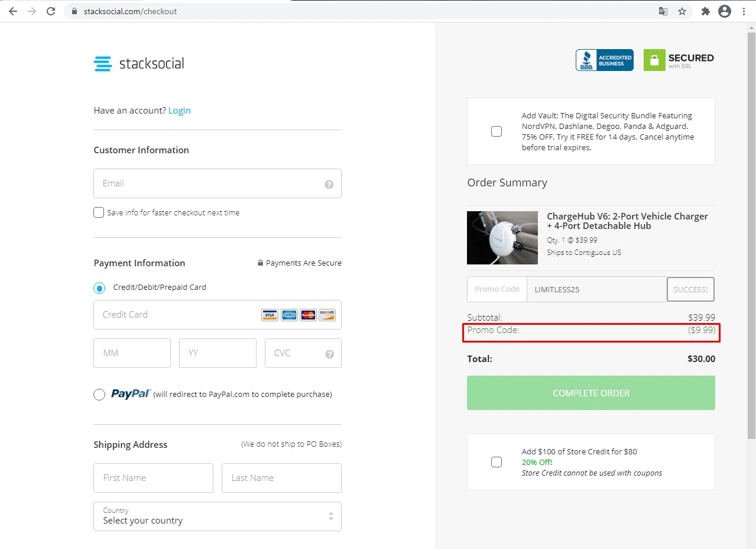Click the Customer Information heading
Viewport: 756px width, 549px height.
(x=141, y=150)
